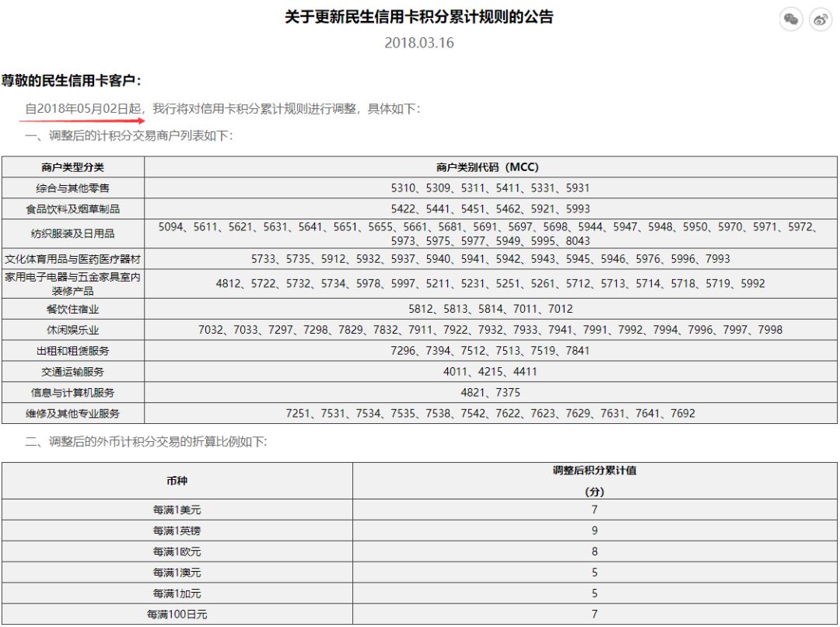Viewport: 840px width, 627px height.
Task: Select row label 交通运输服务
Action: click(73, 372)
